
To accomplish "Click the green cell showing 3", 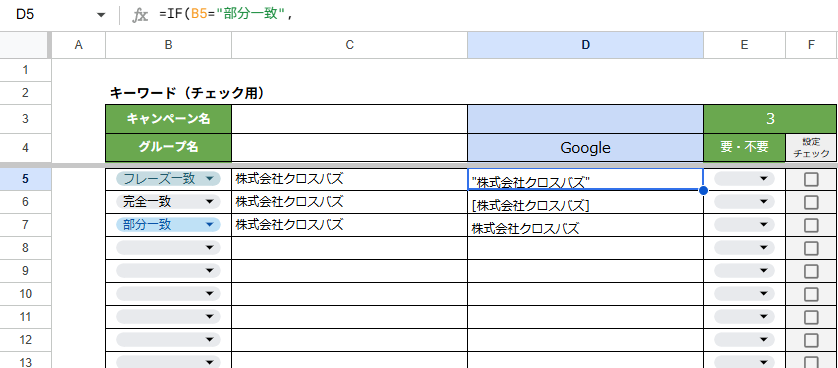I will (x=770, y=119).
